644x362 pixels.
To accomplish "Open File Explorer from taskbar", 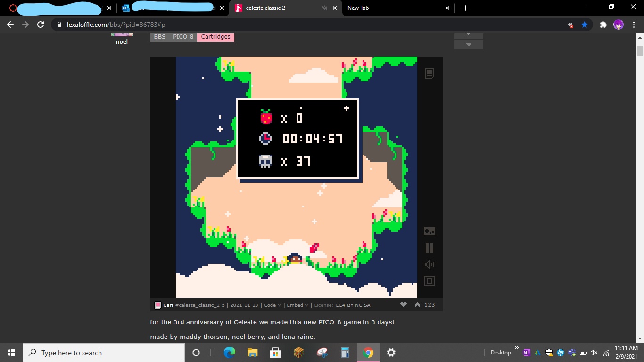I will [x=252, y=353].
